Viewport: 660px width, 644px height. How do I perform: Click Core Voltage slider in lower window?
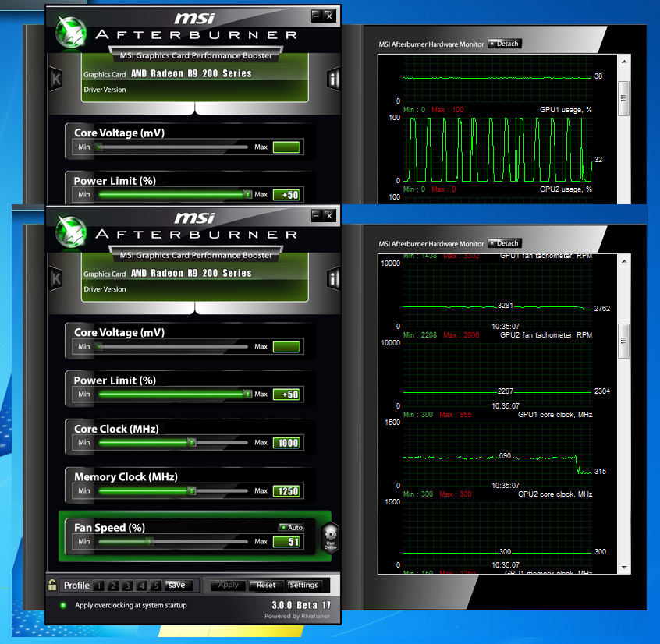click(x=172, y=347)
